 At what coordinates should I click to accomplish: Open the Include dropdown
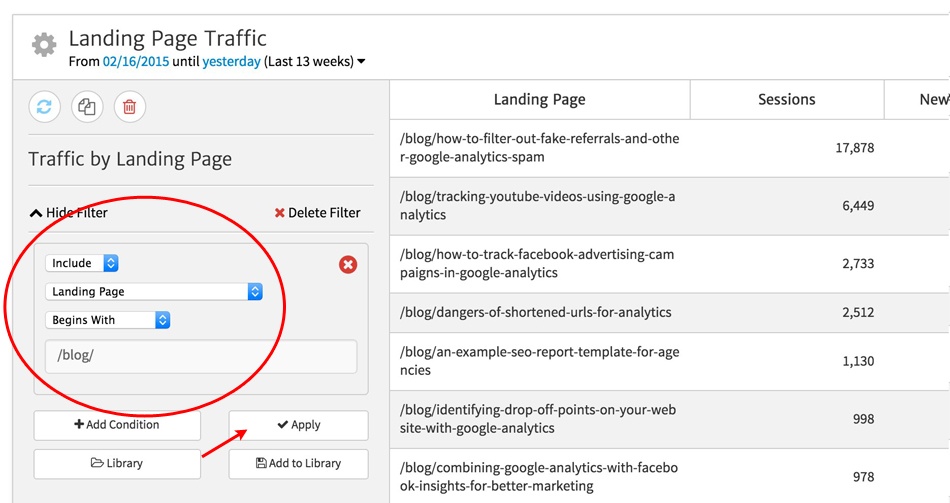coord(82,263)
